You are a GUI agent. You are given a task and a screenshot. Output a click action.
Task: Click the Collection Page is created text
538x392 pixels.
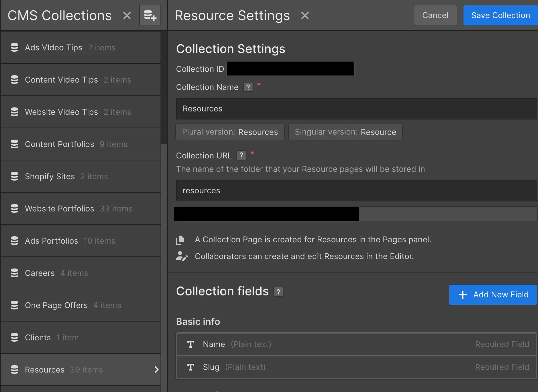[313, 240]
